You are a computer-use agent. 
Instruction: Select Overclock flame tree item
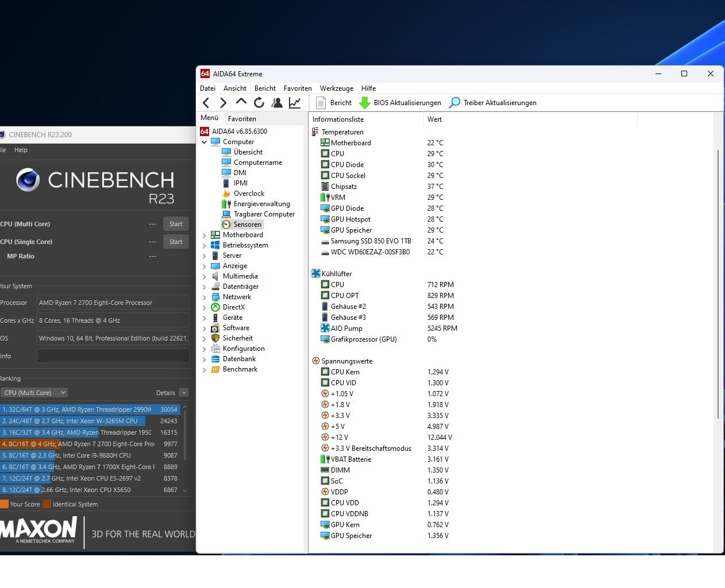244,194
